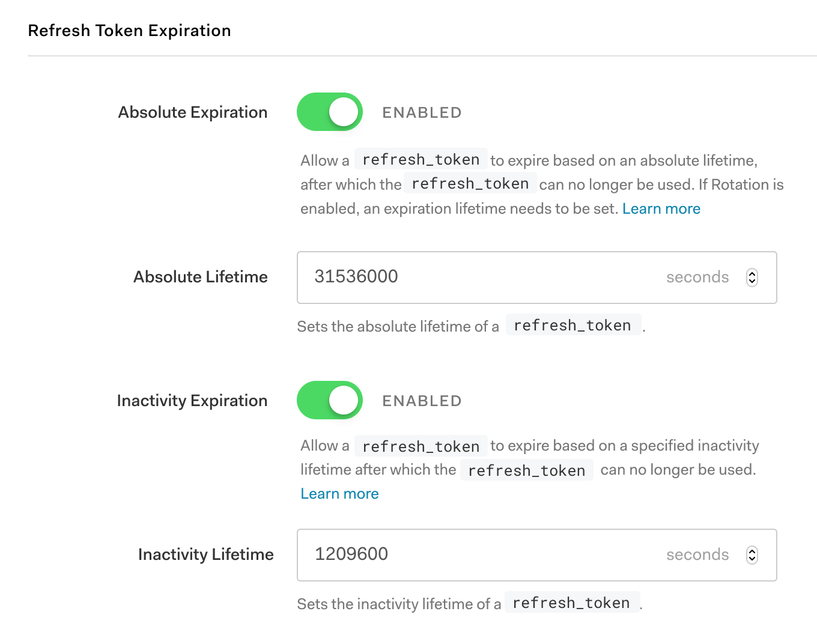The width and height of the screenshot is (817, 644).
Task: Click seconds unit in Absolute Lifetime field
Action: click(x=697, y=277)
